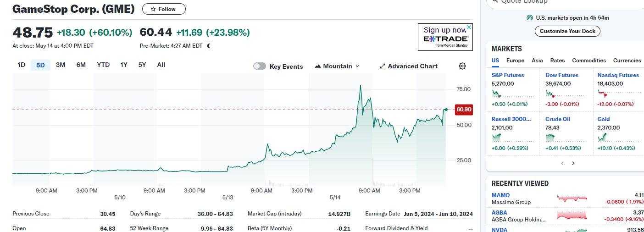Click the Crude Oil mini sparkline chart
Screen dimensions: 644x232
tap(566, 137)
